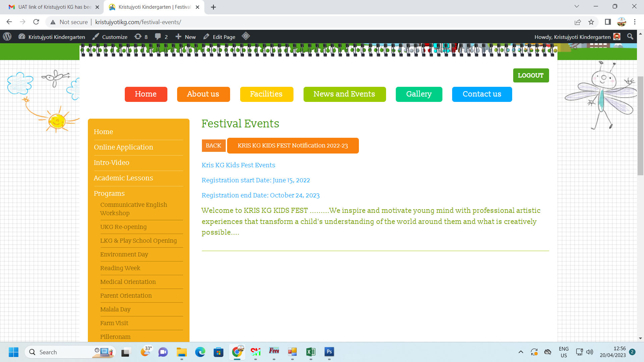Open Pilleronam sidebar link
Viewport: 644px width, 362px height.
click(x=115, y=337)
